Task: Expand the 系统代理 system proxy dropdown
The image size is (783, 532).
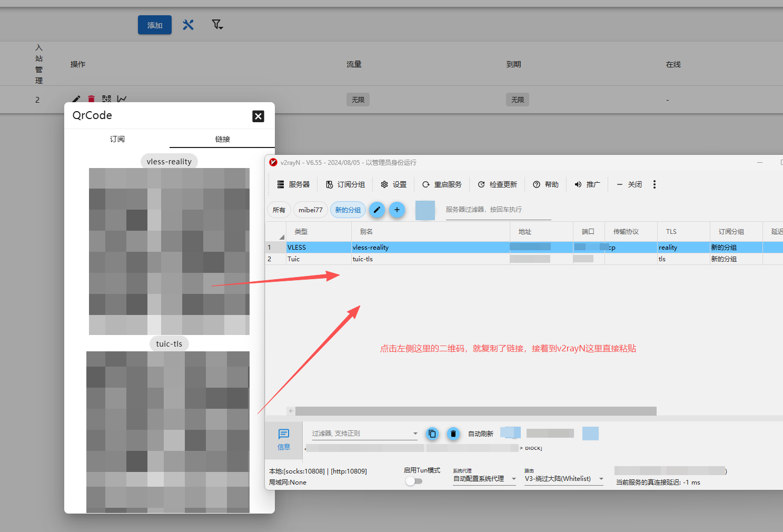Action: click(x=484, y=479)
